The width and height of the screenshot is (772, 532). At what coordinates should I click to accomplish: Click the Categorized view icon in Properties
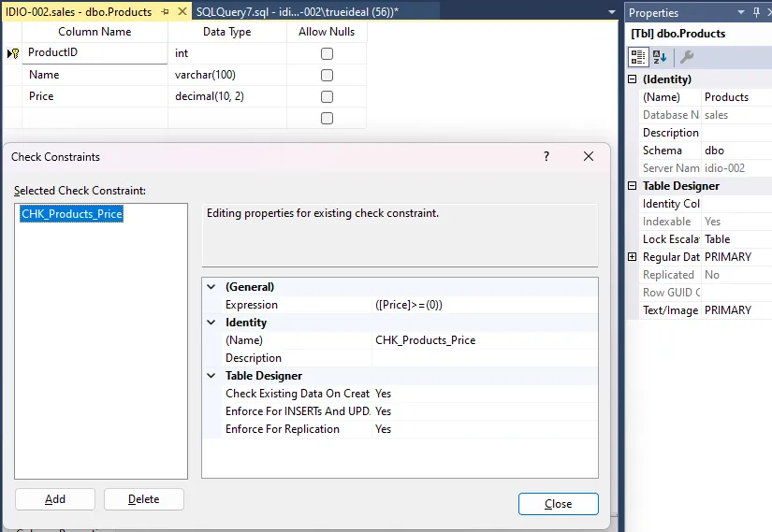click(638, 57)
